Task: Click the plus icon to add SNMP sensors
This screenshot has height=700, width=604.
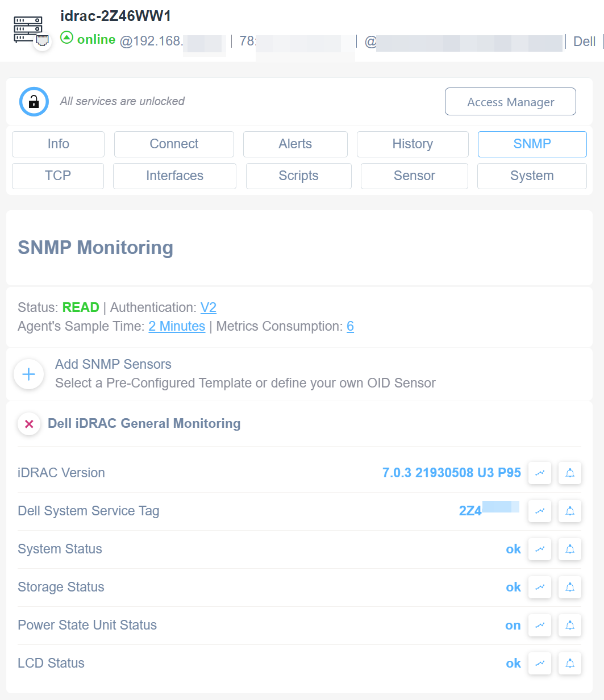Action: click(29, 374)
